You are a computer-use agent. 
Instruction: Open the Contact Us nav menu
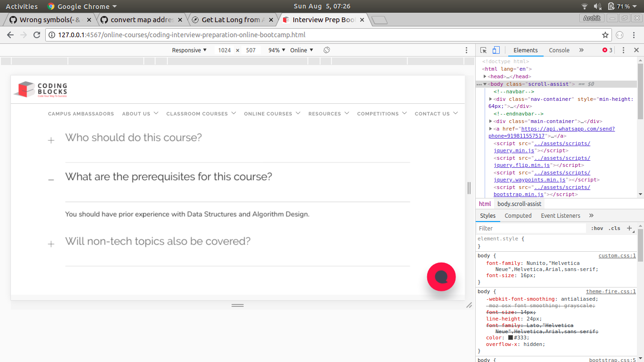tap(436, 114)
